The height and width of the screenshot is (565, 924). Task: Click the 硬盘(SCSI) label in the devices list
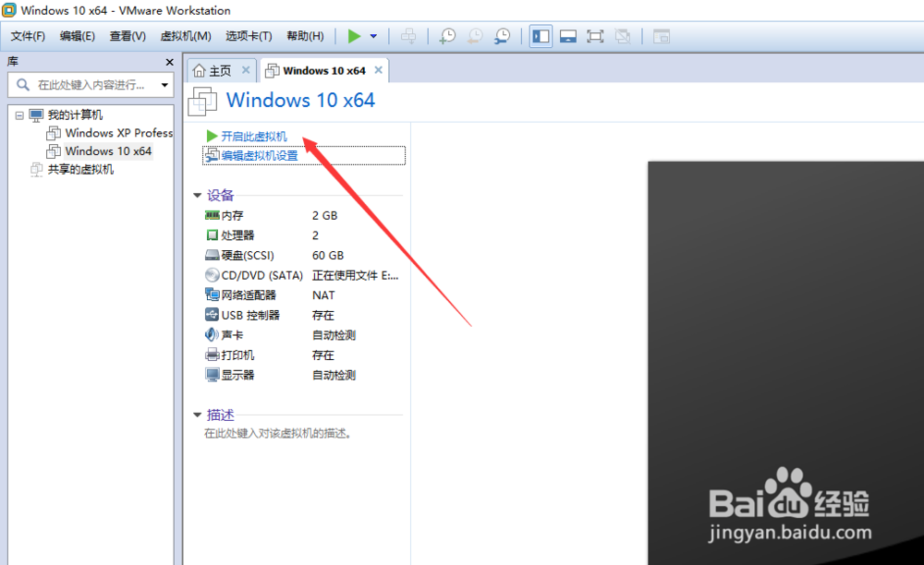(x=248, y=256)
